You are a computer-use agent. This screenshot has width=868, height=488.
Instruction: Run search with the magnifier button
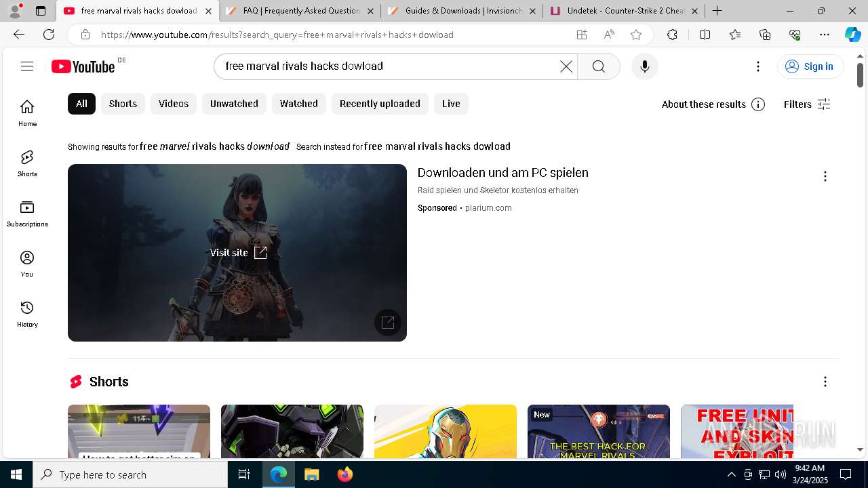598,66
